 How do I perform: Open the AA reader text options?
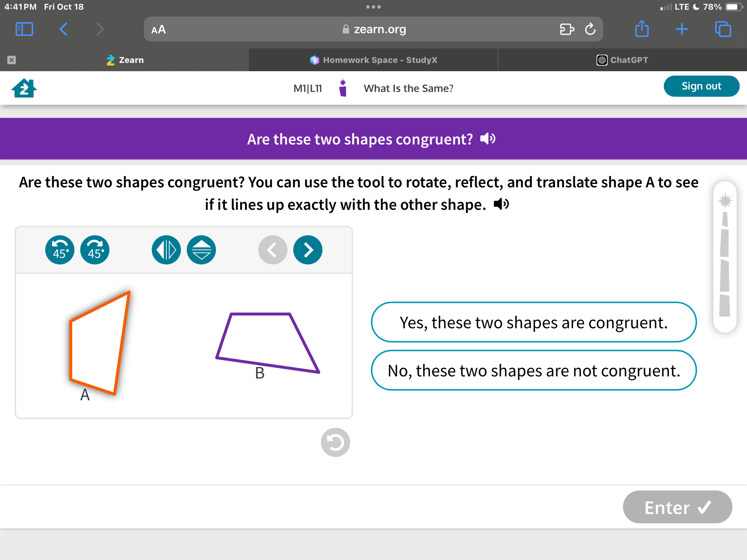158,30
